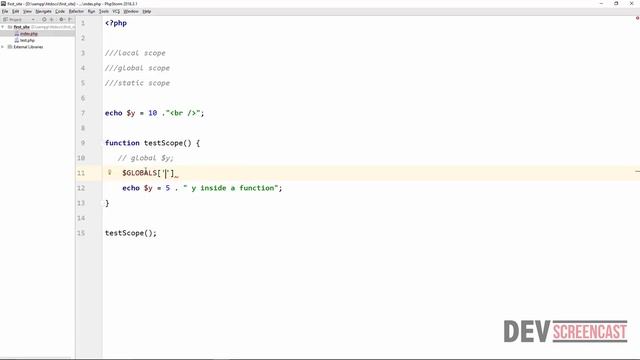The width and height of the screenshot is (640, 360).
Task: Click the PhpStorm app icon in title bar
Action: tap(3, 4)
